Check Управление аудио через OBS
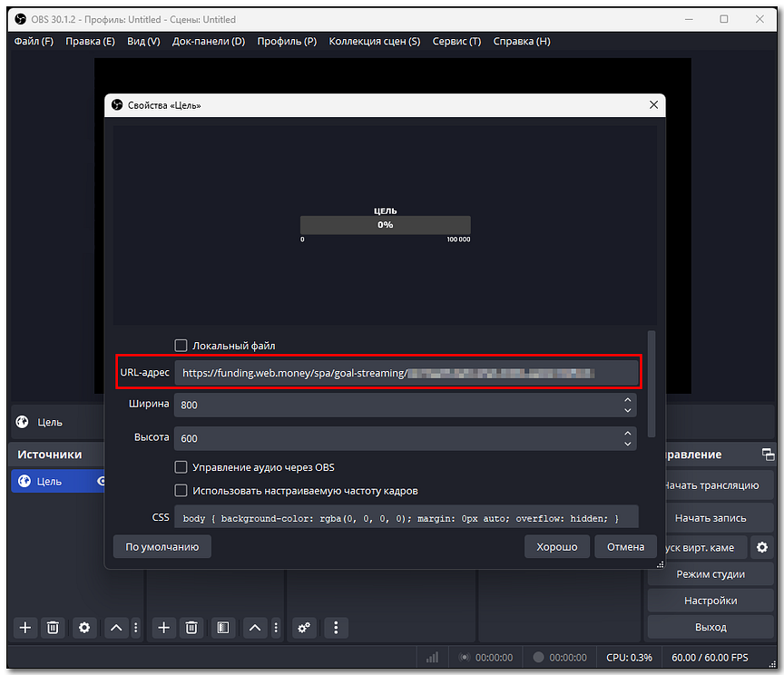Screen dimensions: 784x675 [181, 467]
